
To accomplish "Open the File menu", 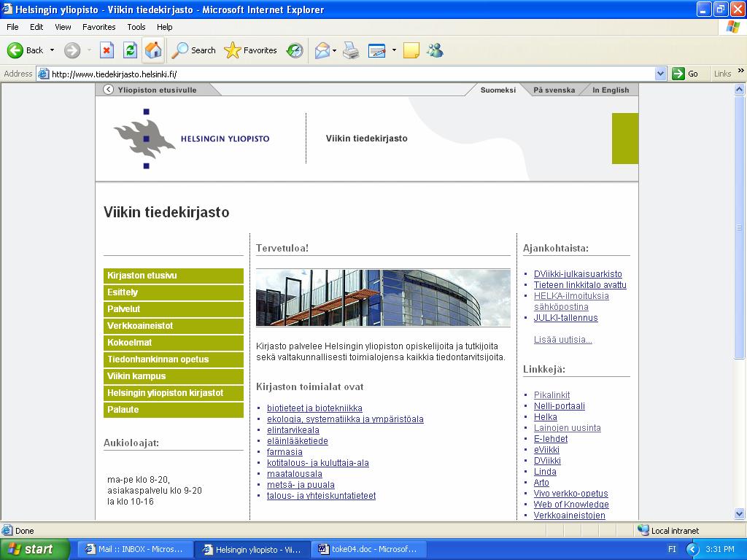I will pos(12,27).
